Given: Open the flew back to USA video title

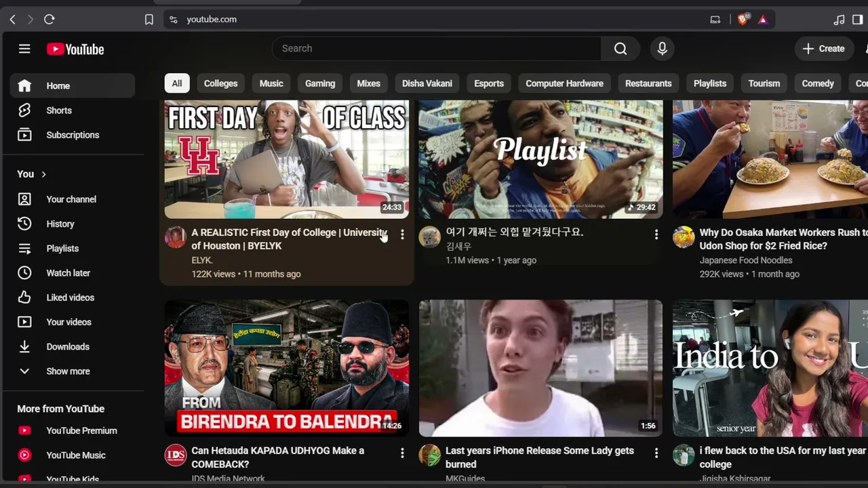Looking at the screenshot, I should point(783,457).
